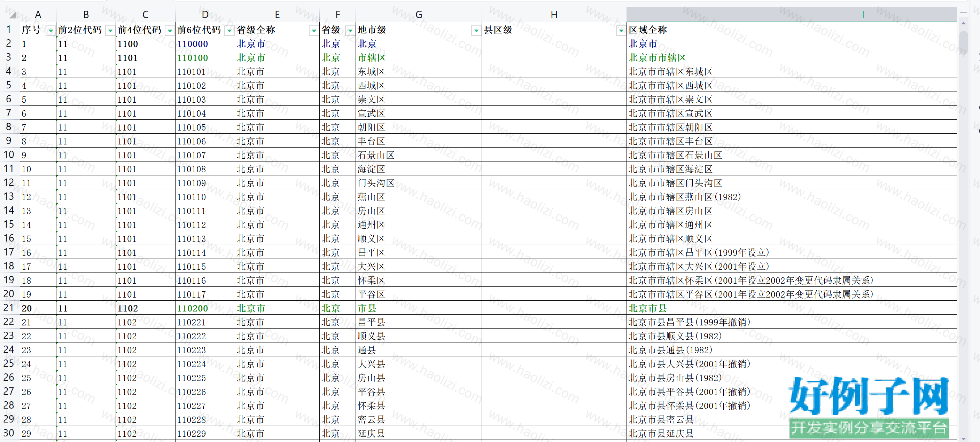
Task: Click the bold 1100 cell in column C
Action: [146, 44]
